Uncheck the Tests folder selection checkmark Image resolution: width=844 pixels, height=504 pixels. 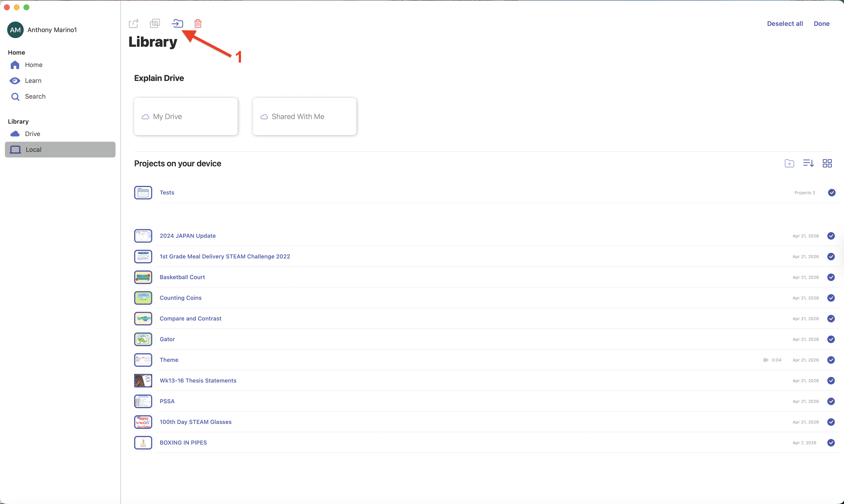point(832,193)
